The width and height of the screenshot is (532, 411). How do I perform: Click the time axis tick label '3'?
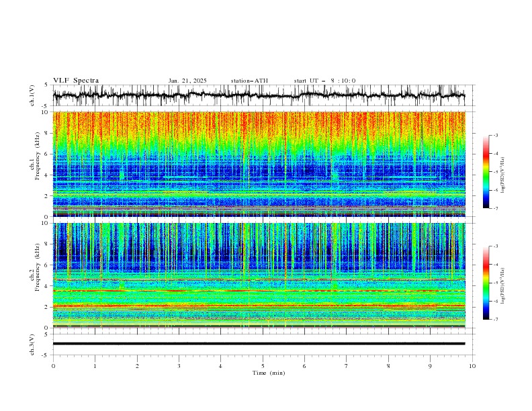179,366
